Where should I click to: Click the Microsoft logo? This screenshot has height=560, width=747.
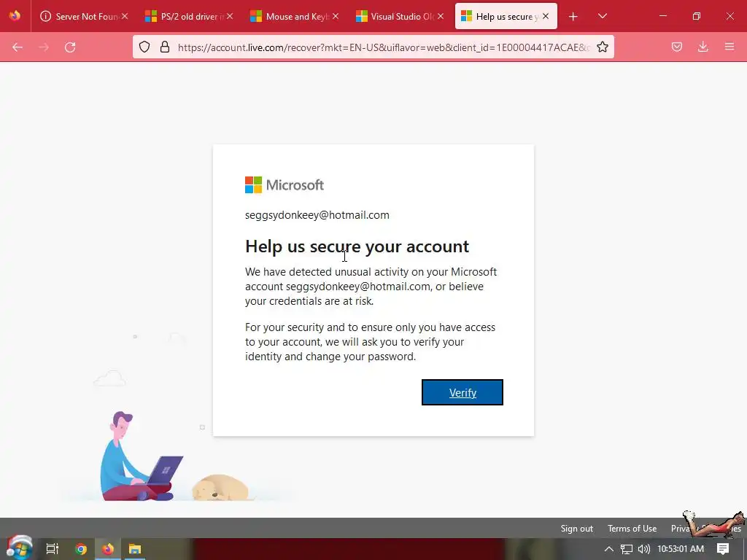pos(285,184)
